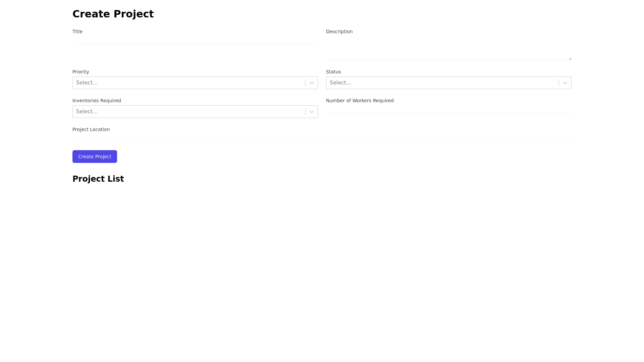Image resolution: width=644 pixels, height=362 pixels.
Task: Click the Description field label
Action: click(x=339, y=32)
